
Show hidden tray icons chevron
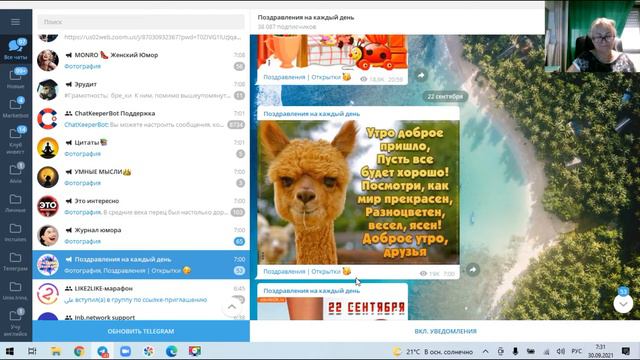pyautogui.click(x=485, y=351)
